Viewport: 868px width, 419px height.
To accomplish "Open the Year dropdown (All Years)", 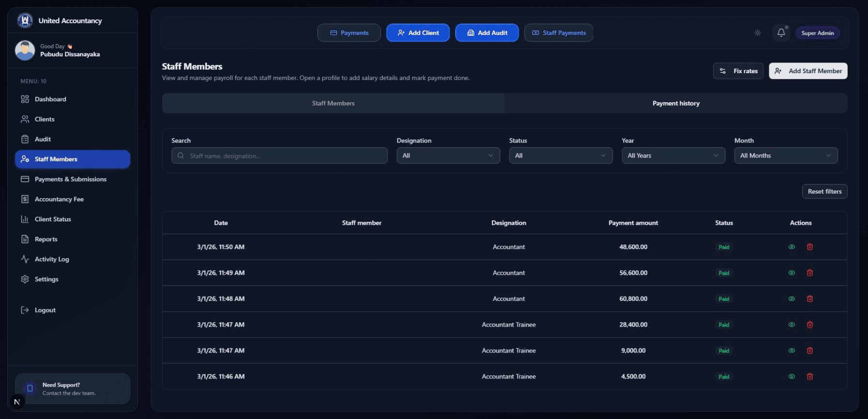I will [x=673, y=155].
